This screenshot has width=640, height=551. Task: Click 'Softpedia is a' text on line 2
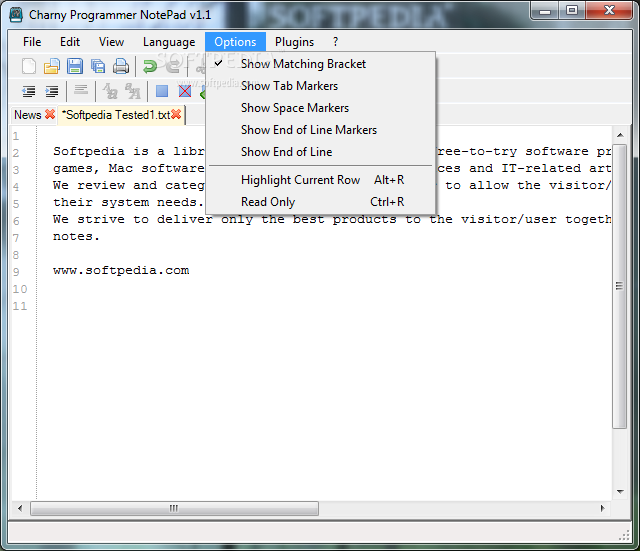click(x=109, y=151)
